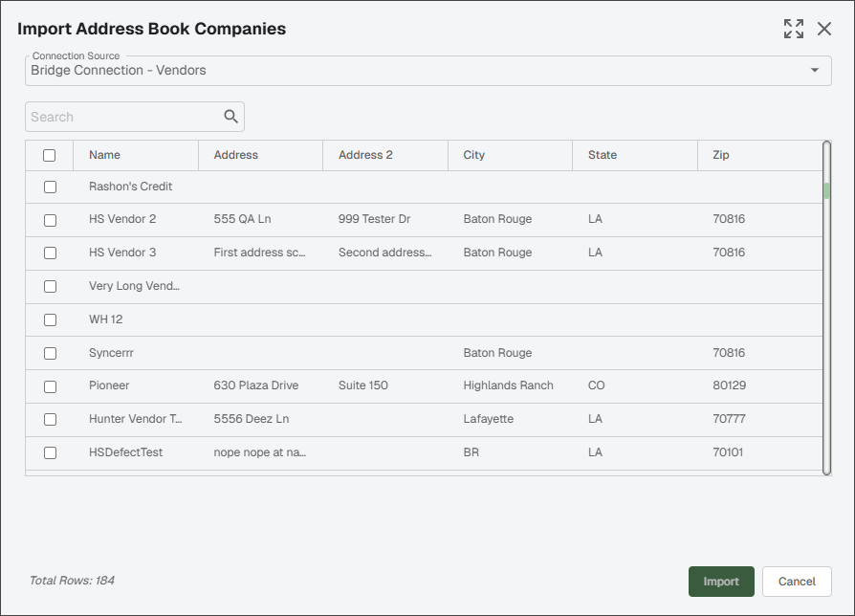Check the Very Long Vend... row checkbox
Screen dimensions: 855x616
pyautogui.click(x=50, y=286)
